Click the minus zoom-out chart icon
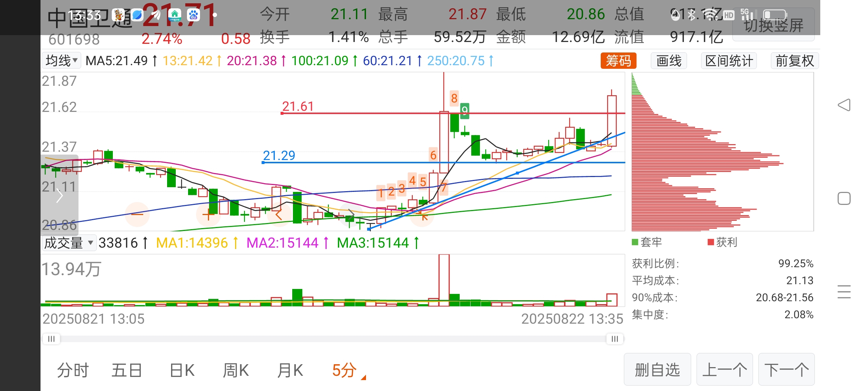Screen dimensions: 868x391 (137, 214)
